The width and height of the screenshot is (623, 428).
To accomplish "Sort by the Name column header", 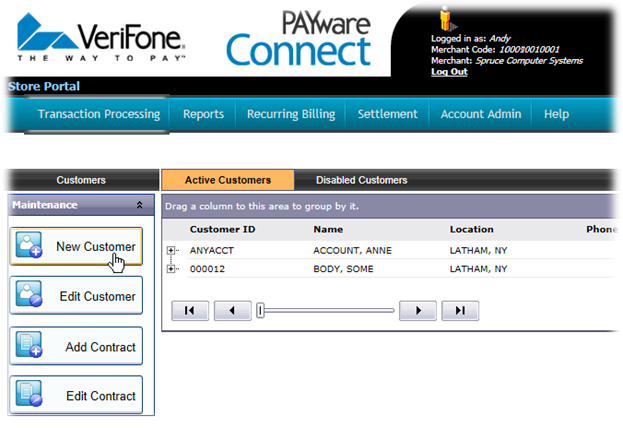I will [x=328, y=229].
